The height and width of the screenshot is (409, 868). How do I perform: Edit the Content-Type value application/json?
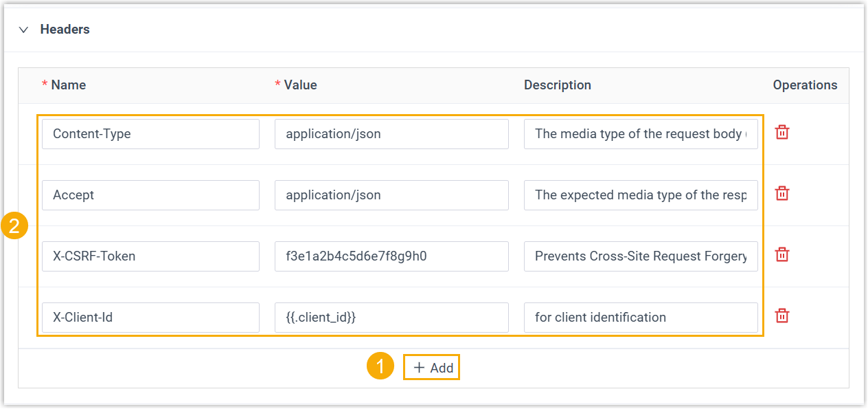click(391, 134)
